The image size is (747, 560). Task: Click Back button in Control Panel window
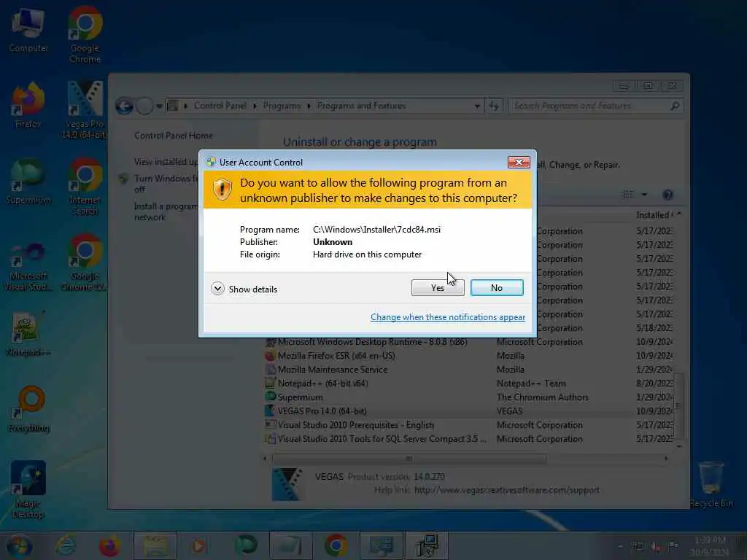tap(124, 106)
